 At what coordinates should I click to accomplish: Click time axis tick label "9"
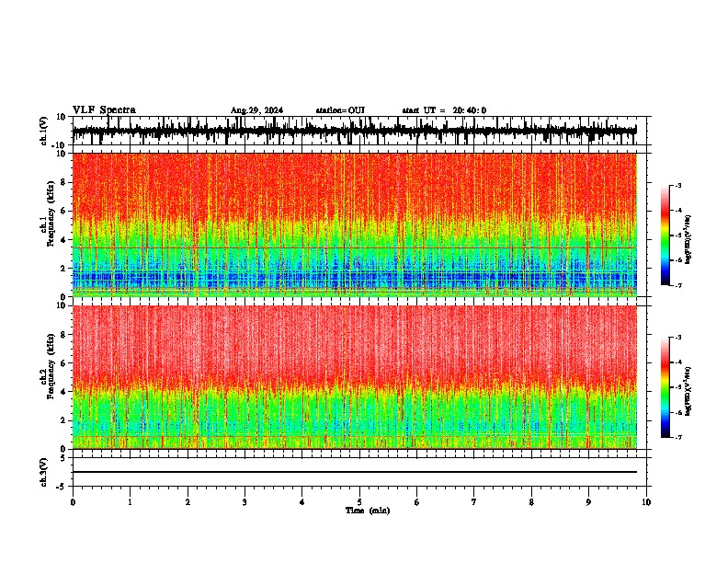(x=588, y=502)
